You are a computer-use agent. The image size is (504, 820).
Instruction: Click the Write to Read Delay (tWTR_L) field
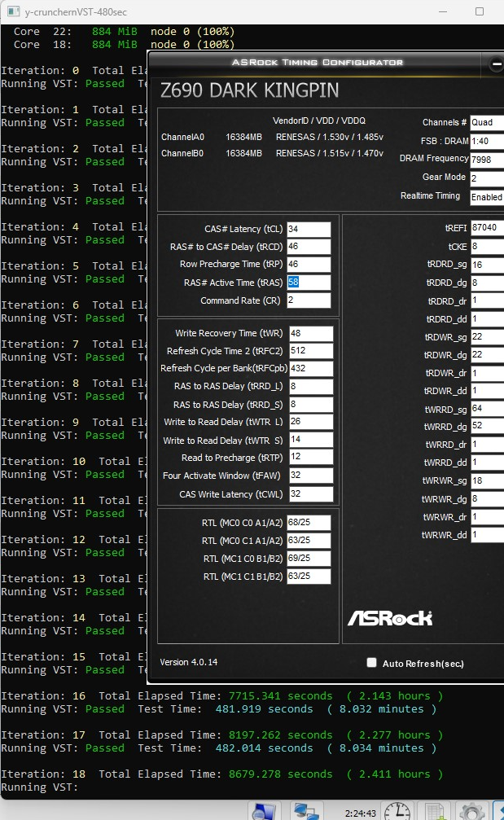click(x=310, y=422)
